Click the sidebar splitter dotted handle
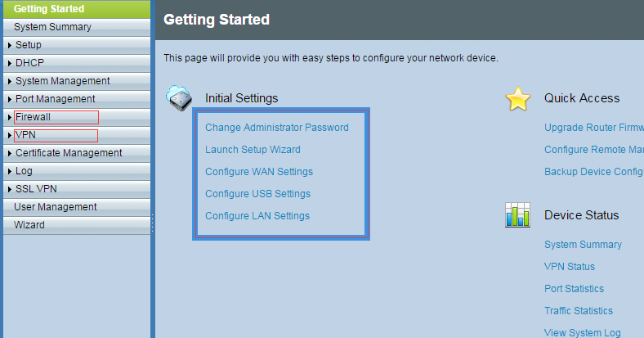The image size is (644, 338). 152,223
